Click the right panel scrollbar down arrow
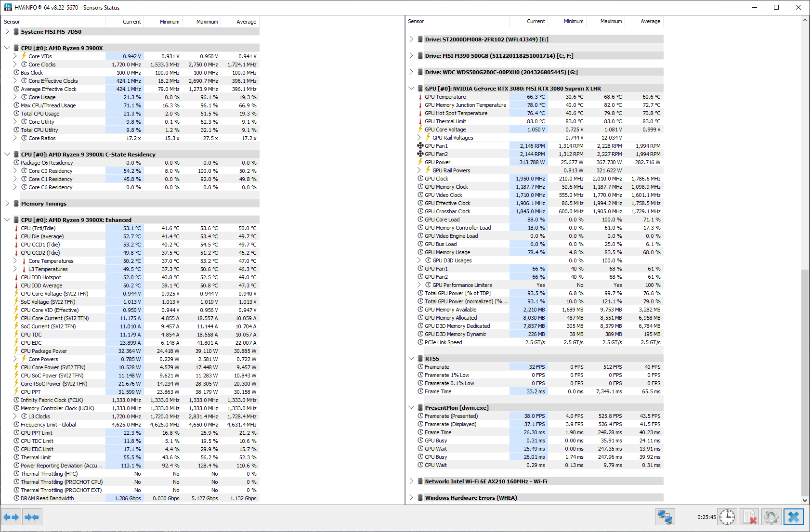The width and height of the screenshot is (810, 532). tap(805, 500)
